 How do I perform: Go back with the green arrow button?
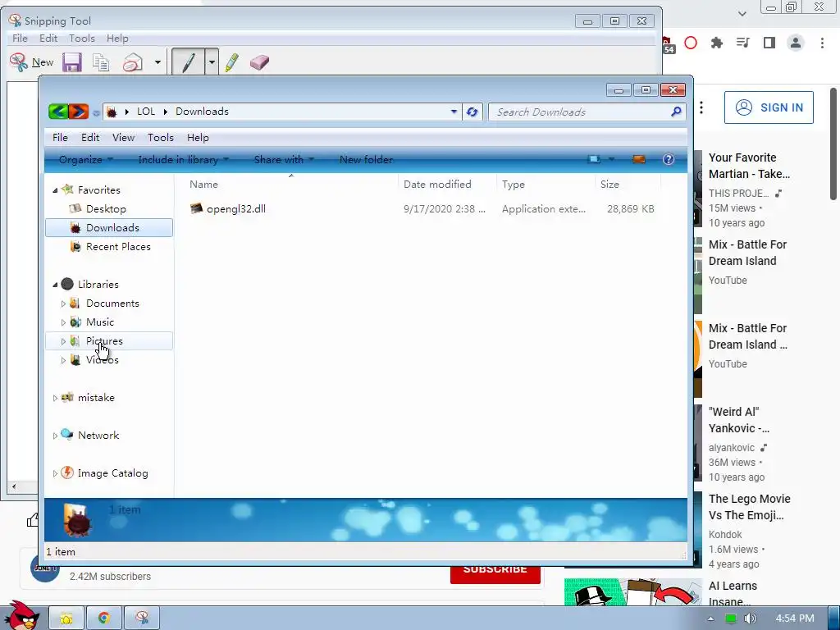click(x=58, y=112)
